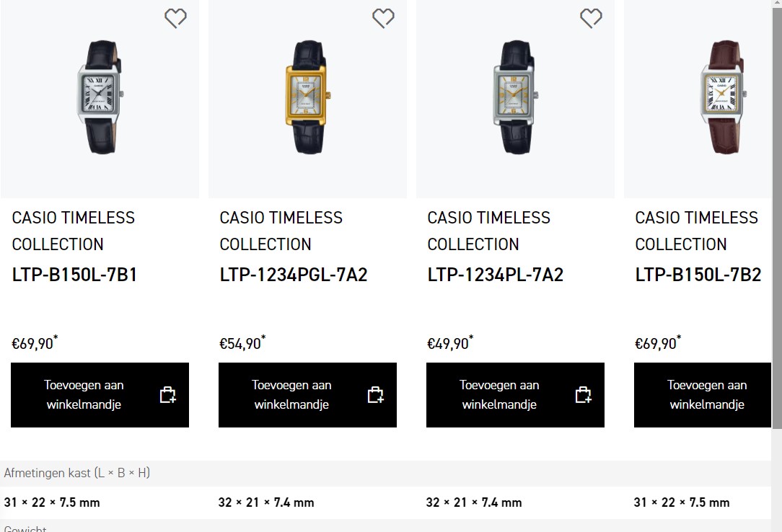Open LTP-B150L-7B2 product title link

pos(698,275)
